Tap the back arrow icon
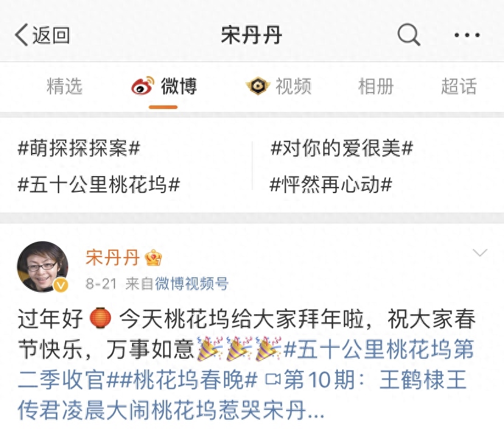This screenshot has height=441, width=504. click(x=21, y=35)
